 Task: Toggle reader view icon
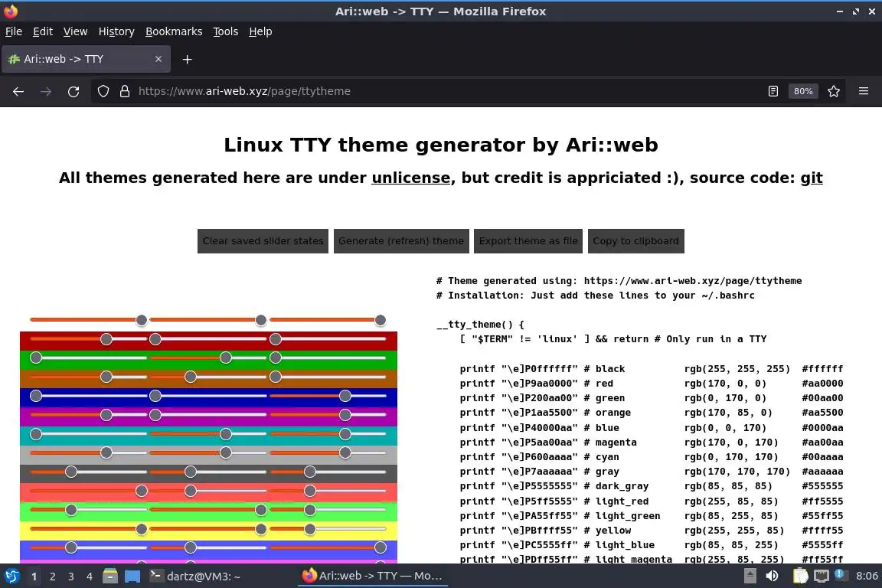[773, 91]
